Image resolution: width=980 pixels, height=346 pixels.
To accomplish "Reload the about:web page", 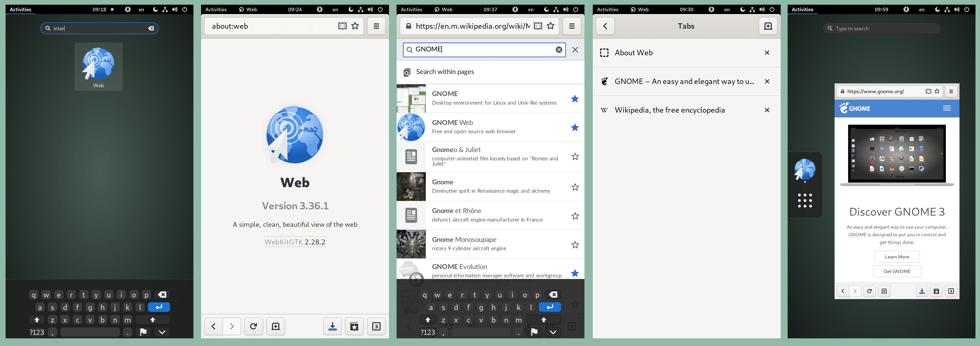I will 253,326.
